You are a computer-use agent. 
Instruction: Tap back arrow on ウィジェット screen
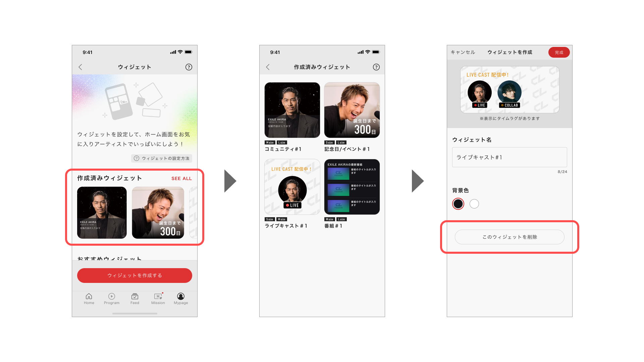pyautogui.click(x=80, y=67)
